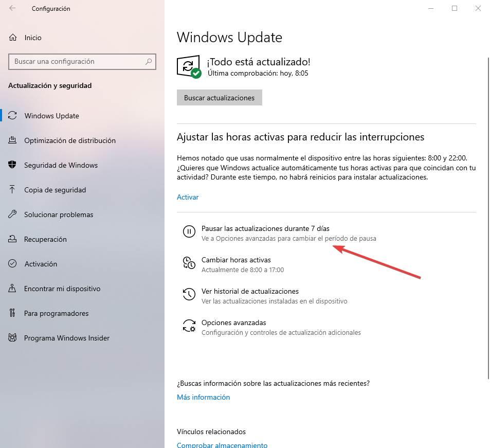This screenshot has height=448, width=490.
Task: Open Optimización de distribución section
Action: point(70,140)
